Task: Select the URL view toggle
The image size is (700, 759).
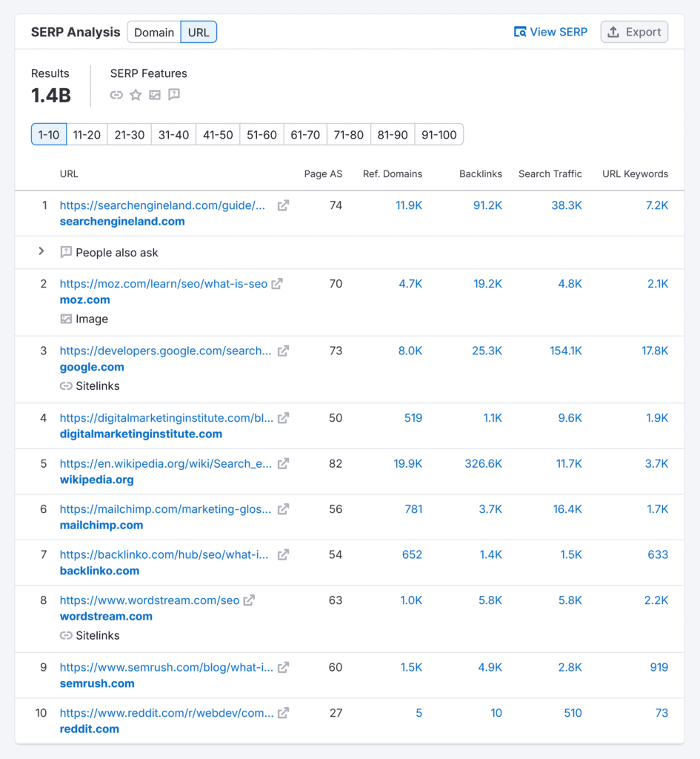Action: pyautogui.click(x=199, y=33)
